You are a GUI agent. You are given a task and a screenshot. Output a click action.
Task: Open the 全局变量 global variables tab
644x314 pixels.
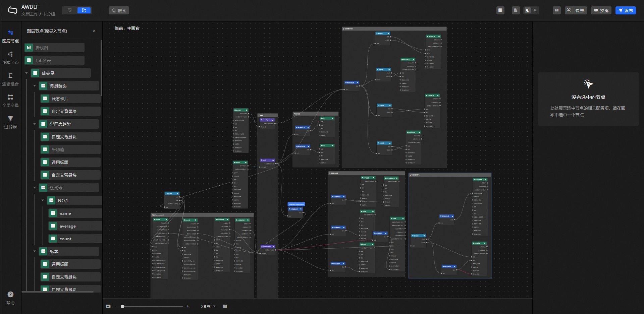click(x=10, y=101)
